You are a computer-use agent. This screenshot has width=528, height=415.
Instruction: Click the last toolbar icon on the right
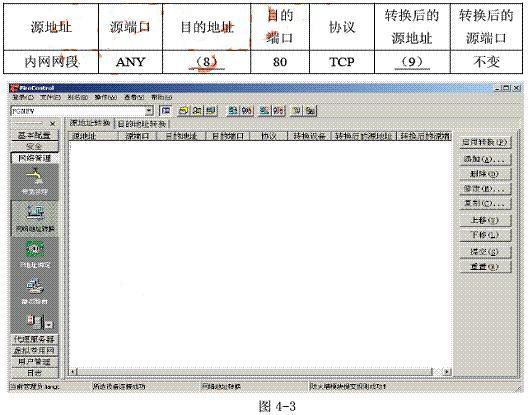point(311,110)
